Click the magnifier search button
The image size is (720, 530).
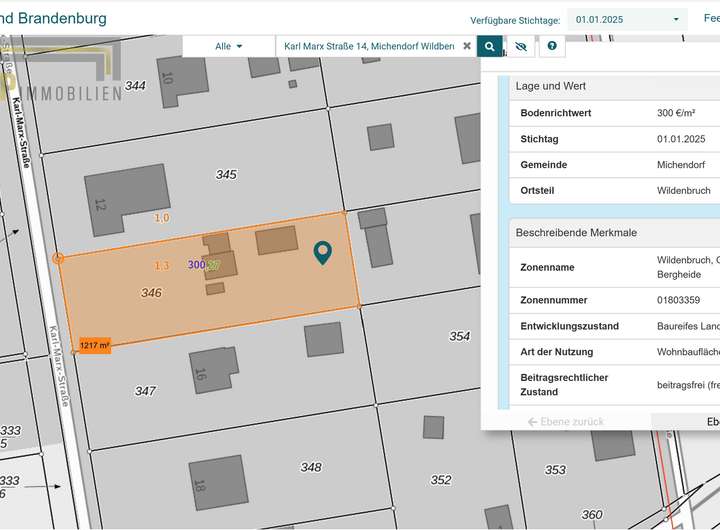click(x=489, y=46)
